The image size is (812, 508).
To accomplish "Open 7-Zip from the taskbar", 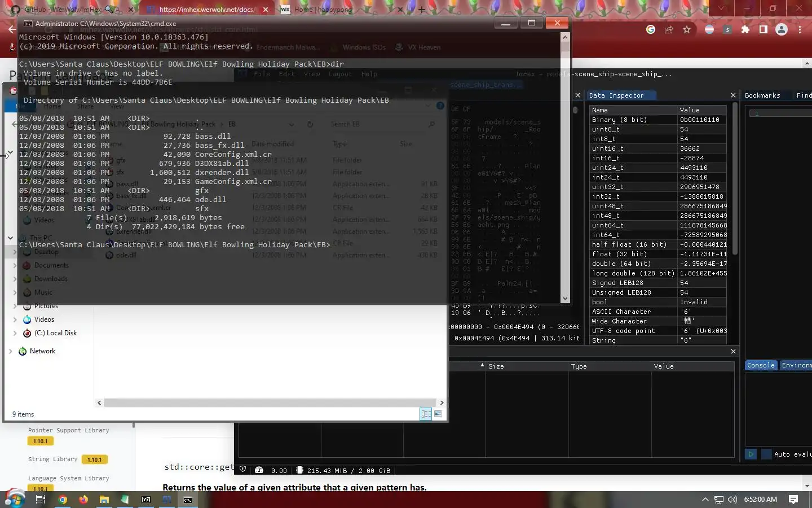I will tap(146, 500).
